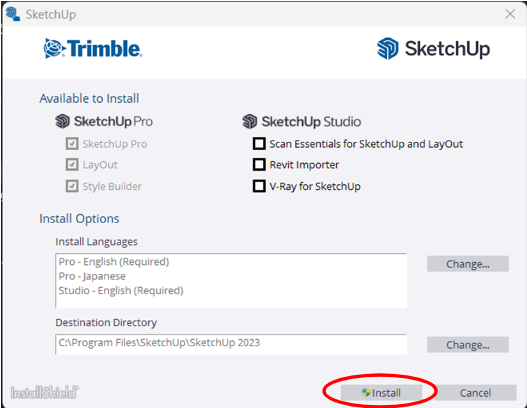Click the SketchUp title bar app icon

click(x=13, y=14)
